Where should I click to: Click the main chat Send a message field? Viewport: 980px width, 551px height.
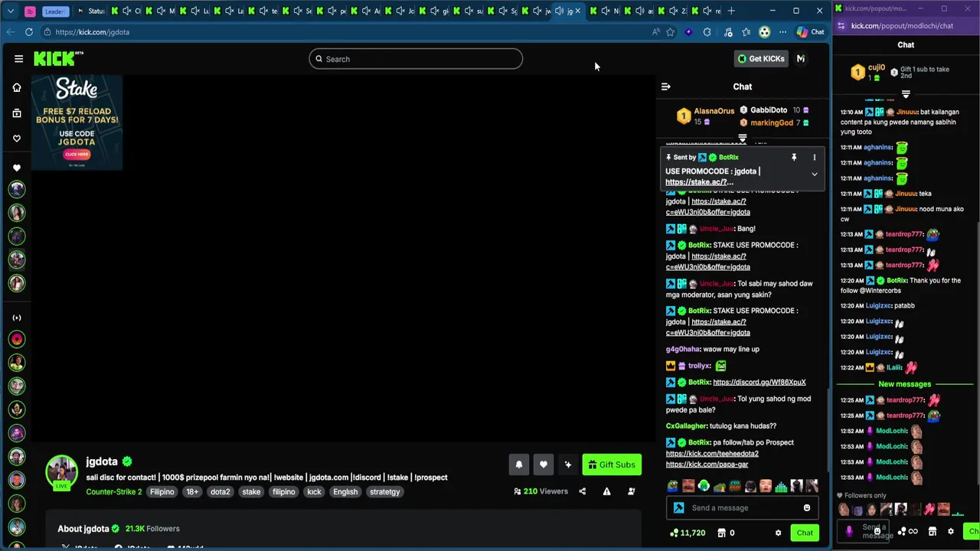(x=742, y=508)
